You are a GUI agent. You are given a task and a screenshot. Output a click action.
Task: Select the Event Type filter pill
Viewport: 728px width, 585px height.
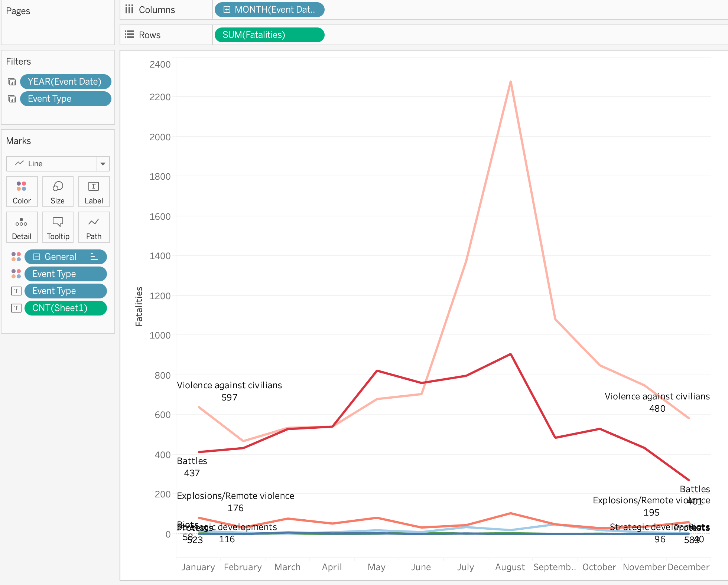pyautogui.click(x=65, y=99)
